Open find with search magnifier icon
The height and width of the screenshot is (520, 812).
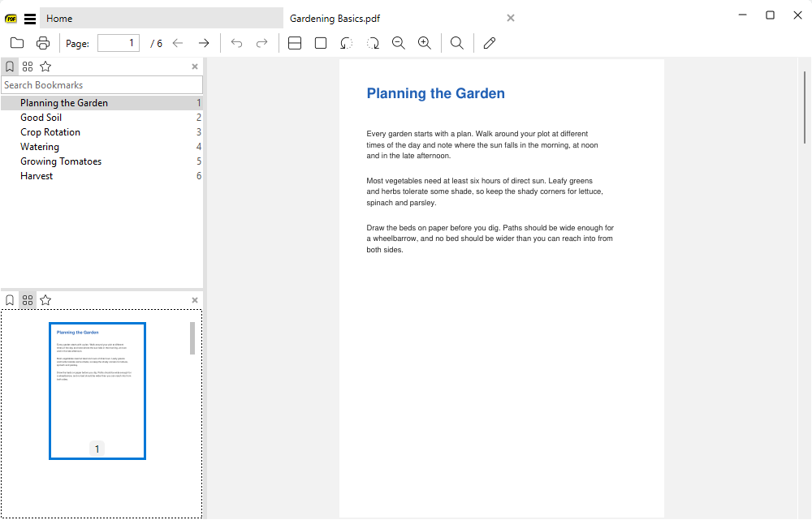[x=456, y=43]
